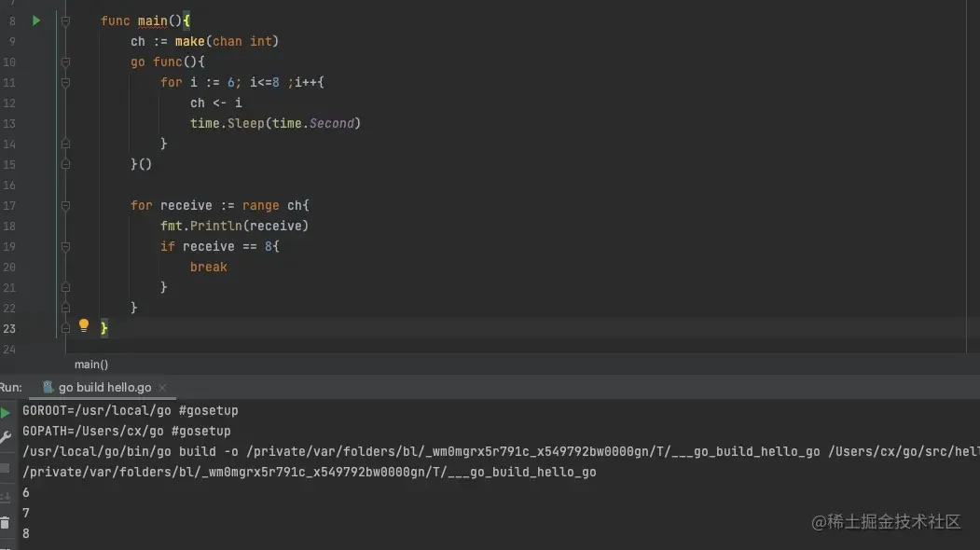The height and width of the screenshot is (550, 980).
Task: Fold the for receive range loop
Action: (65, 206)
